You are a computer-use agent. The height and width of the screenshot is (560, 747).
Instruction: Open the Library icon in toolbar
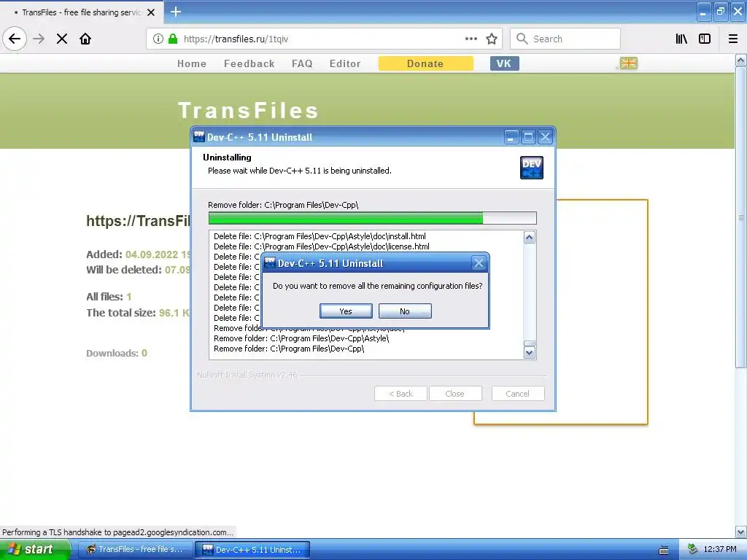click(x=681, y=39)
